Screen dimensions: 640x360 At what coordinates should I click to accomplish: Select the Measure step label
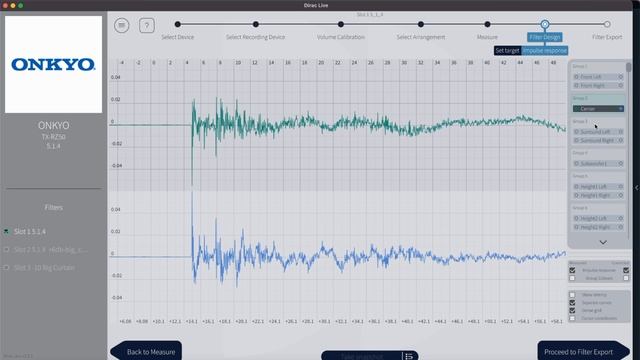[487, 37]
